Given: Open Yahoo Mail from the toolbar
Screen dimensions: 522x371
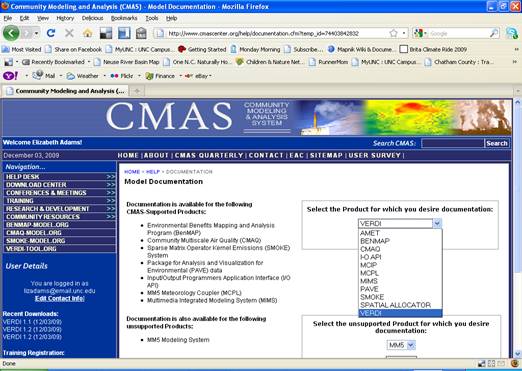Looking at the screenshot, I should [x=44, y=76].
